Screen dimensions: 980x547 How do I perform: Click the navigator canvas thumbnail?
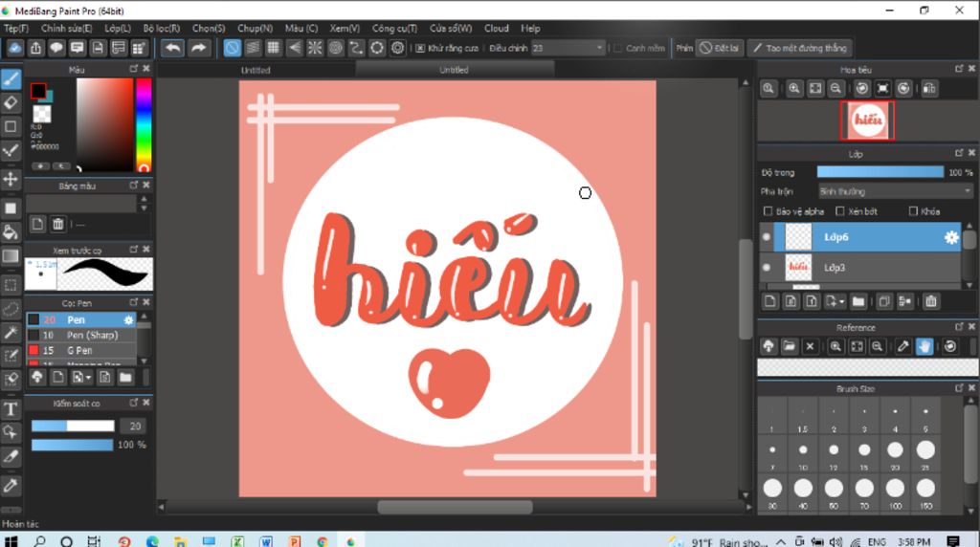(x=867, y=120)
